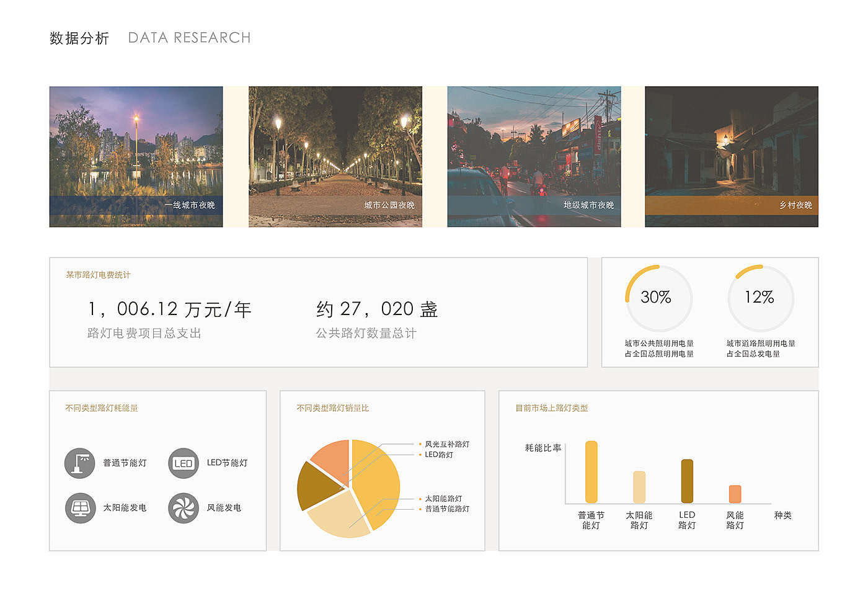Click the 约 27,020 盏 statistic
This screenshot has width=868, height=614.
pos(377,309)
